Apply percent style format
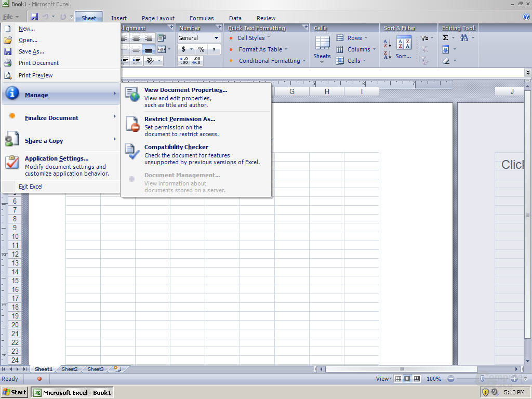Image resolution: width=532 pixels, height=399 pixels. (x=201, y=49)
